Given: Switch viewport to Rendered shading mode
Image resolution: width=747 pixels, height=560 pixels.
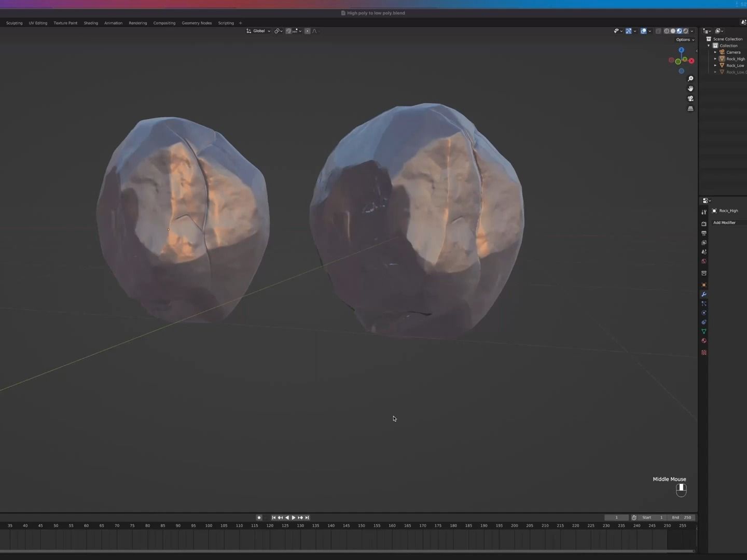Looking at the screenshot, I should click(x=685, y=31).
